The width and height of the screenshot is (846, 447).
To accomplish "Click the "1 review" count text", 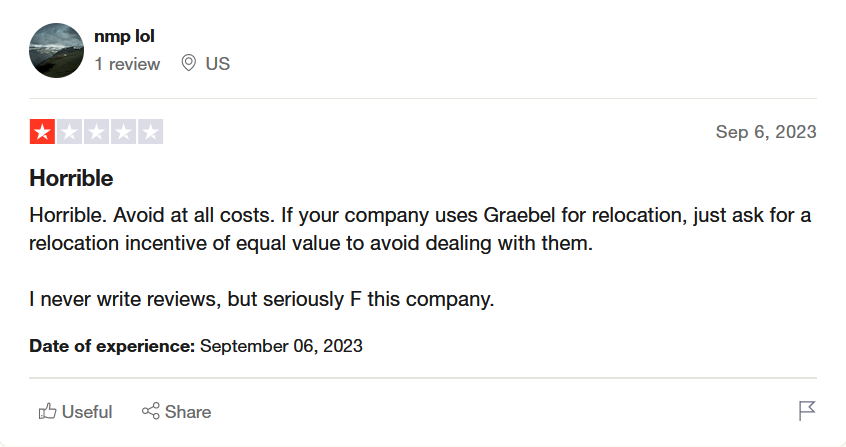I will point(127,64).
